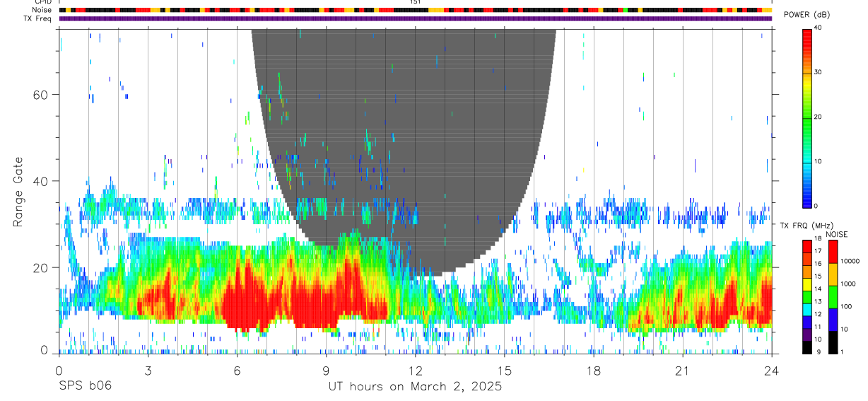The width and height of the screenshot is (868, 401).
Task: Click the 15 label on TX FRQ legend
Action: click(817, 276)
